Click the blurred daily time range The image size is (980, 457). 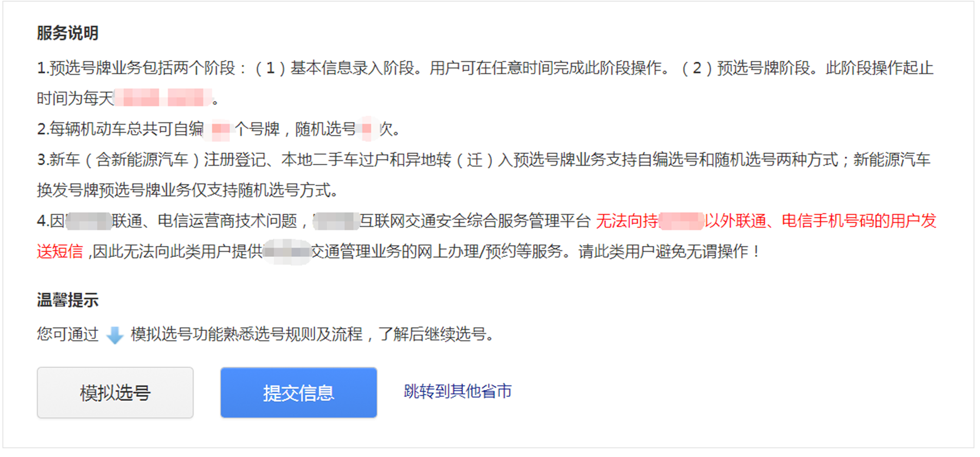[164, 98]
